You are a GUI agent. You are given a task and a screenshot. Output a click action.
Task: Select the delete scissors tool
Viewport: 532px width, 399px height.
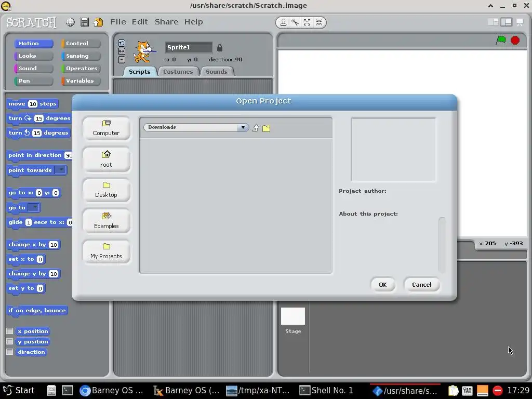click(x=295, y=22)
